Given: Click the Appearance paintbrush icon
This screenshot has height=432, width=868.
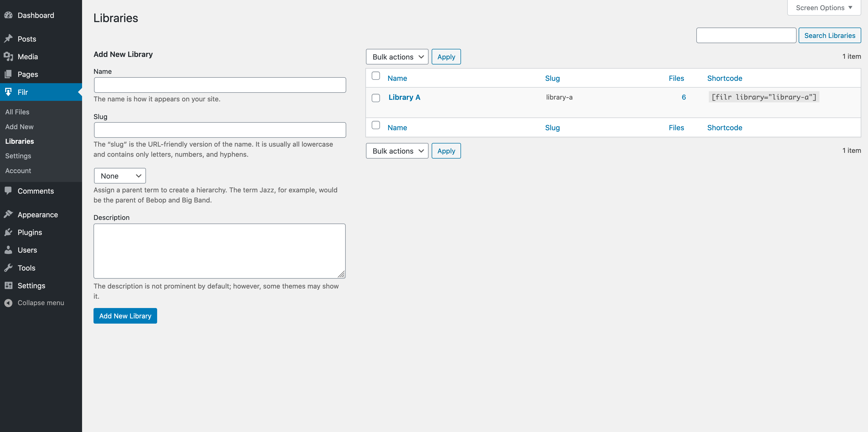Looking at the screenshot, I should pyautogui.click(x=8, y=214).
